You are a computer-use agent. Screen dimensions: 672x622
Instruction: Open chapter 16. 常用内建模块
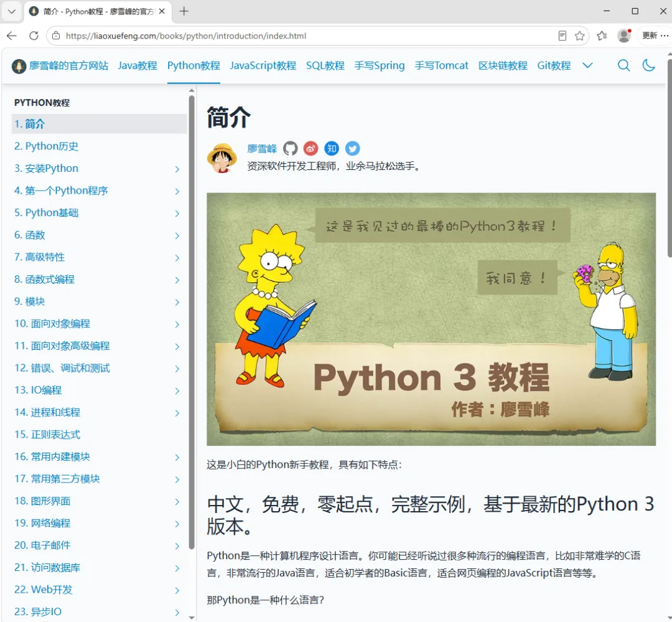click(52, 457)
